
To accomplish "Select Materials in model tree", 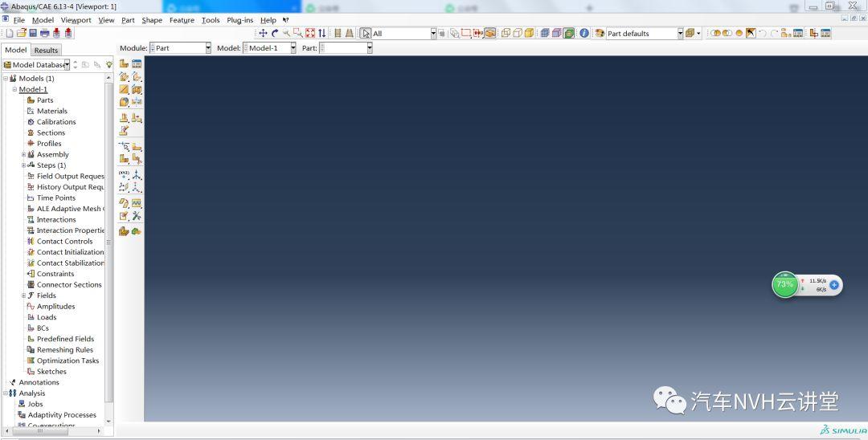I will pyautogui.click(x=52, y=111).
